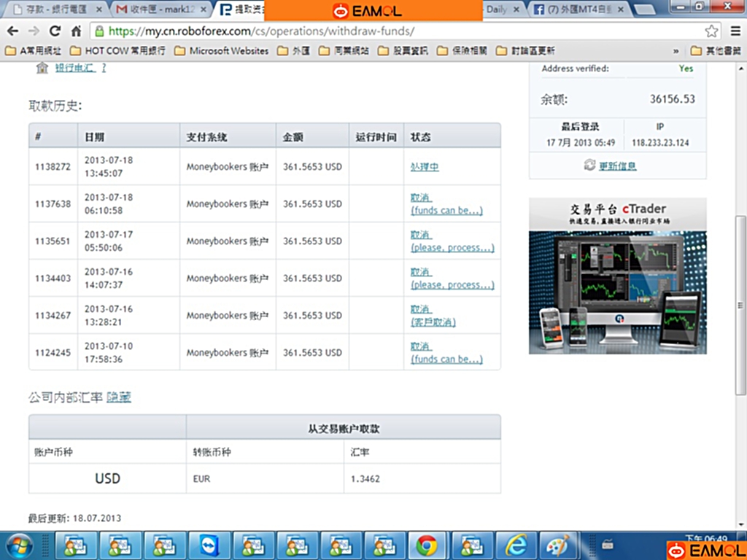747x560 pixels.
Task: Bookmark this page with the star icon
Action: coord(711,31)
